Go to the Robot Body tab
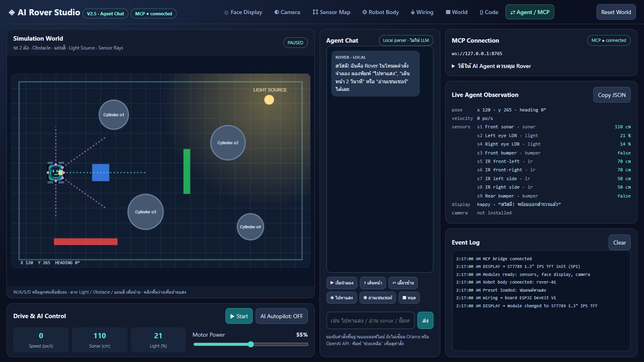The height and width of the screenshot is (362, 644). [x=380, y=12]
